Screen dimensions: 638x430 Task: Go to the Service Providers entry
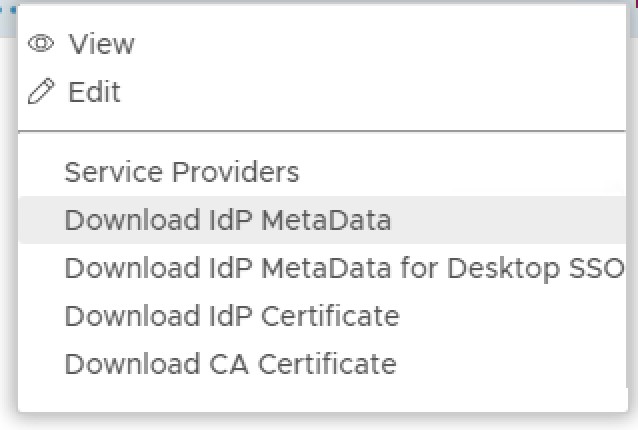[x=181, y=172]
